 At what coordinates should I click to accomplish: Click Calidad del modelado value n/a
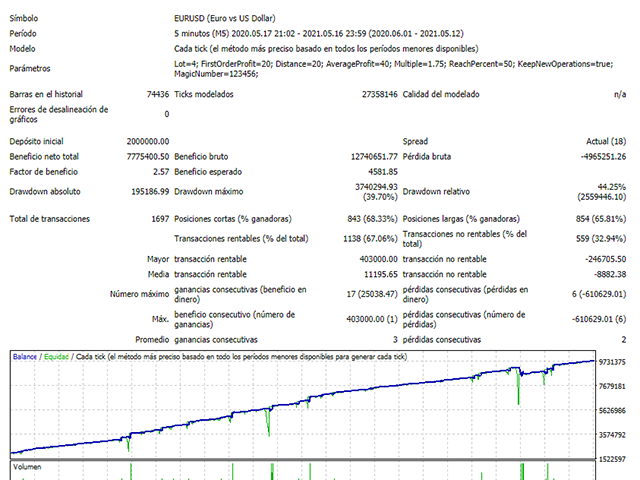click(620, 94)
